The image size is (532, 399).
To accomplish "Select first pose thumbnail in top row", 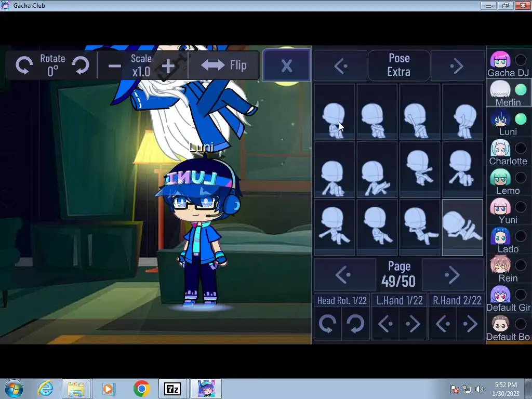I will 335,112.
